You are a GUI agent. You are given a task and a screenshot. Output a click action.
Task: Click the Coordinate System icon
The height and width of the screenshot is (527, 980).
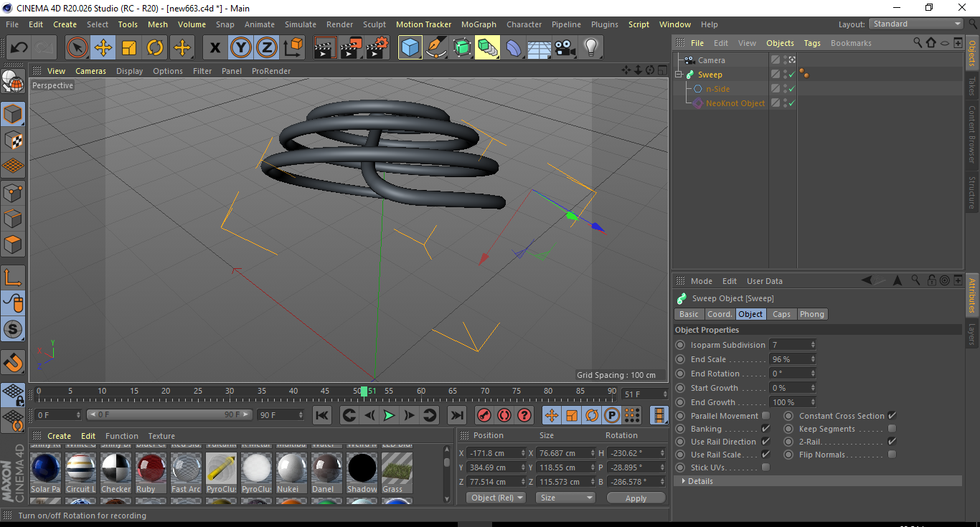coord(293,48)
